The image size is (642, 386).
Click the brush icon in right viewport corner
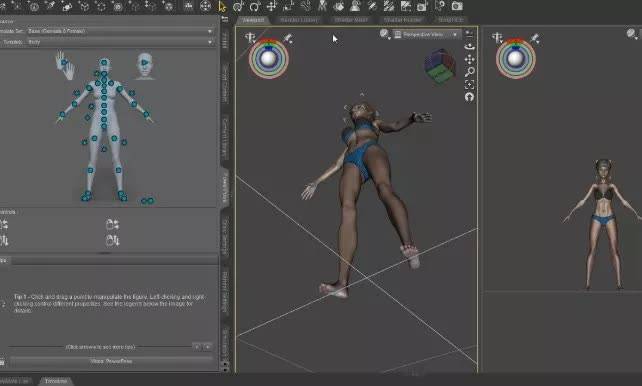tap(535, 38)
